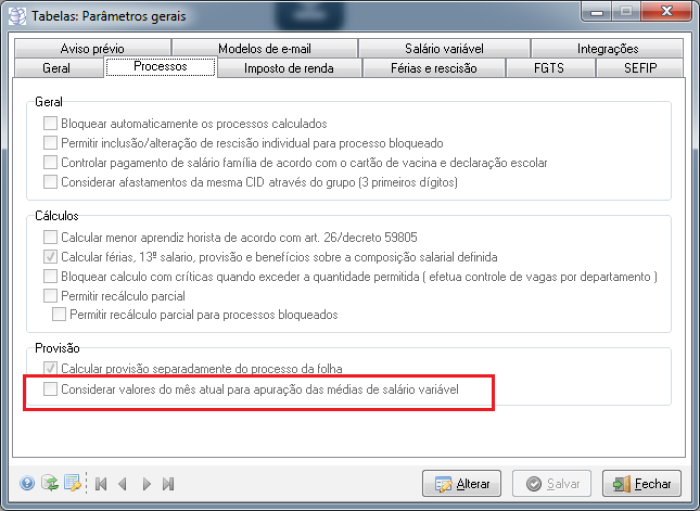Viewport: 700px width, 511px height.
Task: Jump to last record navigation arrow
Action: click(168, 484)
